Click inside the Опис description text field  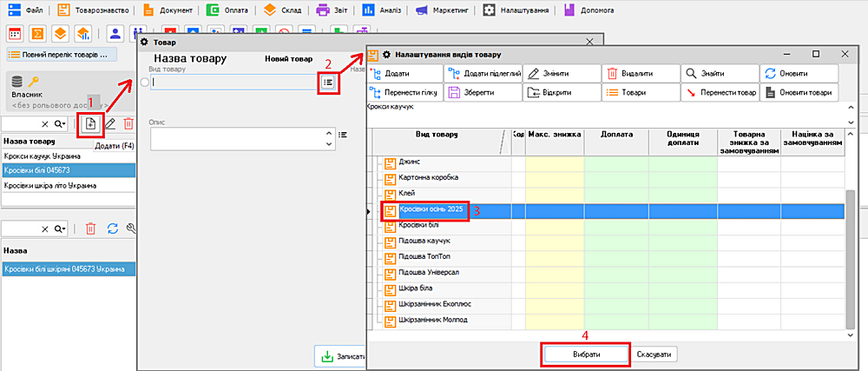point(236,138)
